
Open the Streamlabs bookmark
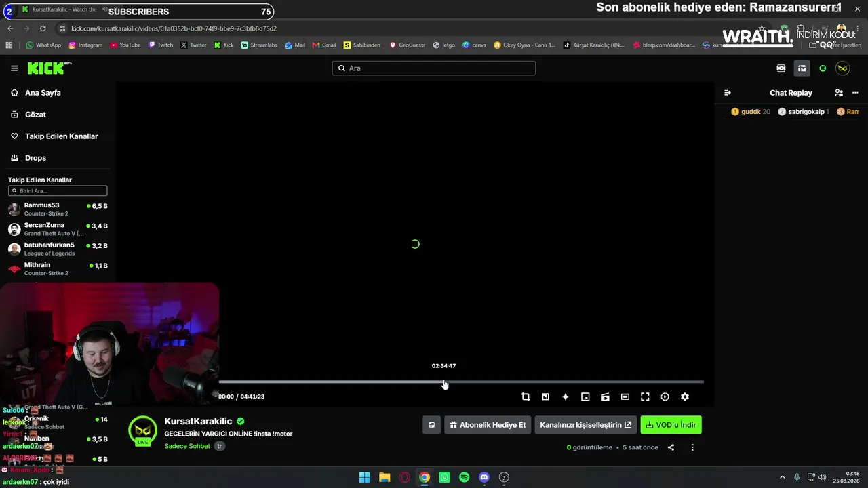click(259, 45)
